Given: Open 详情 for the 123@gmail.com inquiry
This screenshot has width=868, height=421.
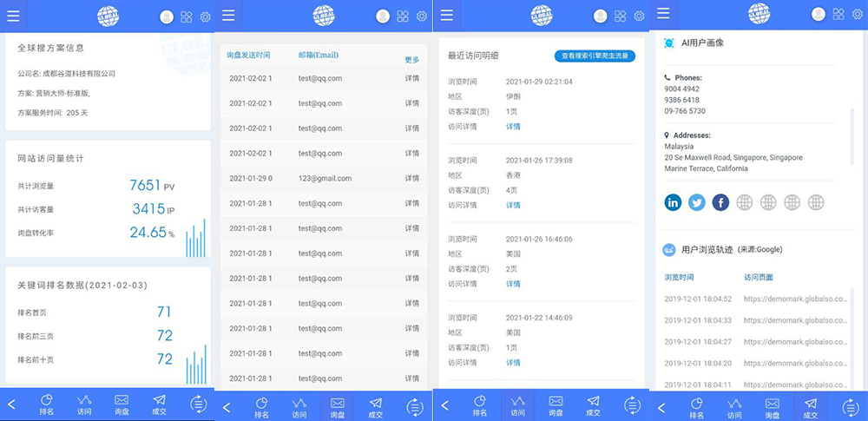Looking at the screenshot, I should tap(411, 179).
